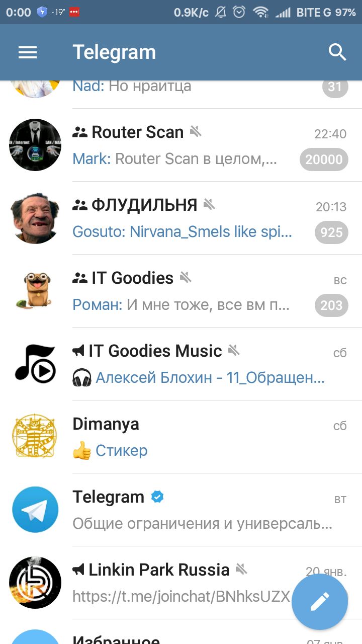Open the ФЛУДИЛЬНЯ group chat
Viewport: 362px width, 644px height.
[181, 218]
